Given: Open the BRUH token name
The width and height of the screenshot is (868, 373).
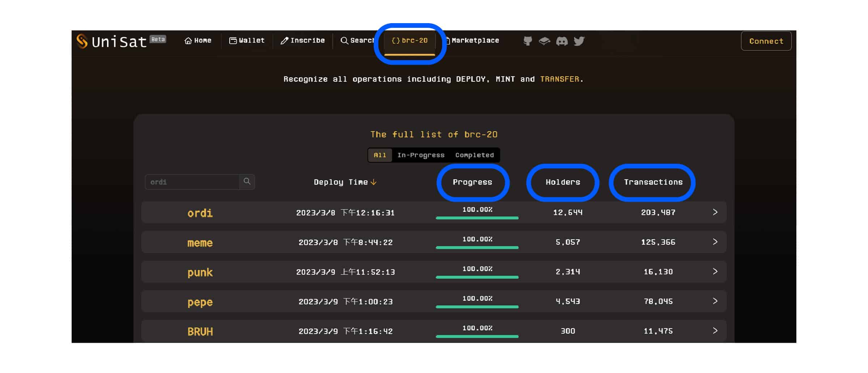Looking at the screenshot, I should pyautogui.click(x=200, y=331).
